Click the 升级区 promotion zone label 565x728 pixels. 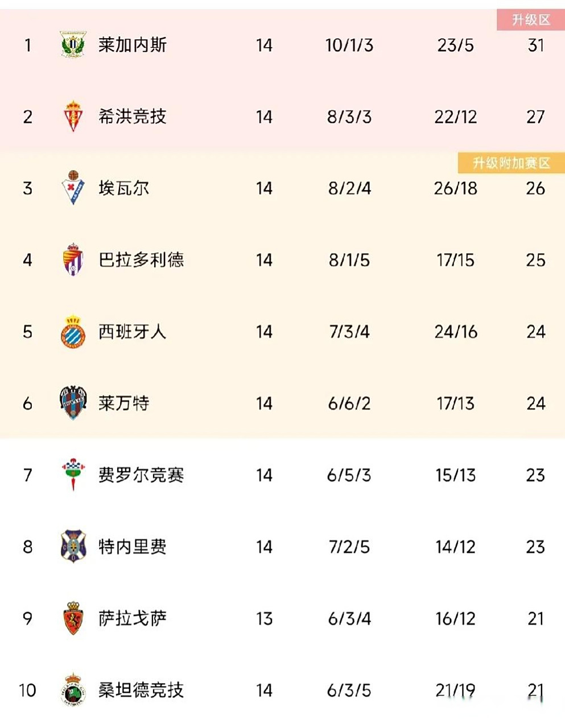531,20
